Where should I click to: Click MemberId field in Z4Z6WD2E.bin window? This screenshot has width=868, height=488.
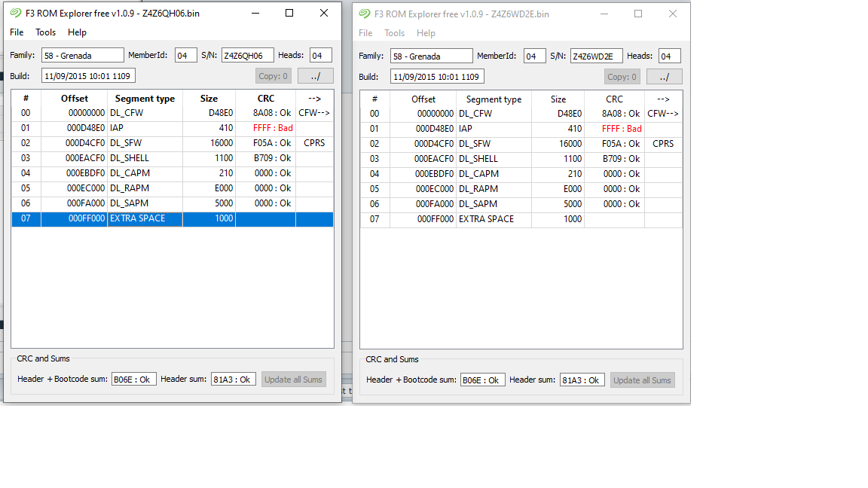(534, 56)
